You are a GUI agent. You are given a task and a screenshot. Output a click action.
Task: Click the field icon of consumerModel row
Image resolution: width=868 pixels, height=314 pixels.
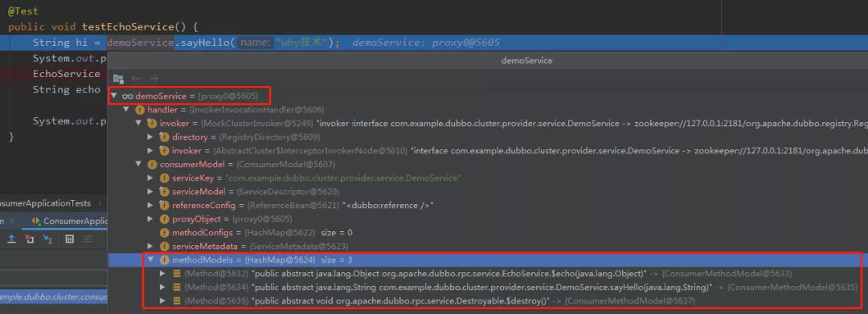tap(152, 164)
